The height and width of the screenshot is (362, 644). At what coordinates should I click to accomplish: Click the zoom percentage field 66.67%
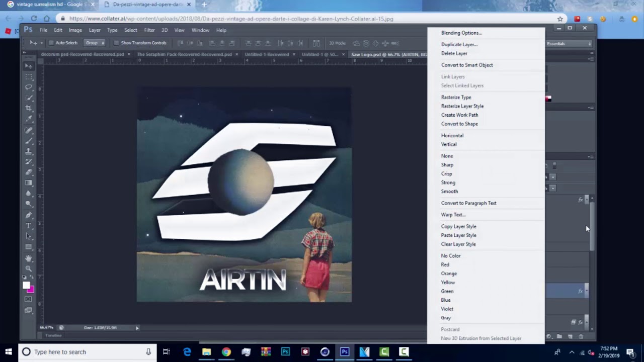pos(47,328)
